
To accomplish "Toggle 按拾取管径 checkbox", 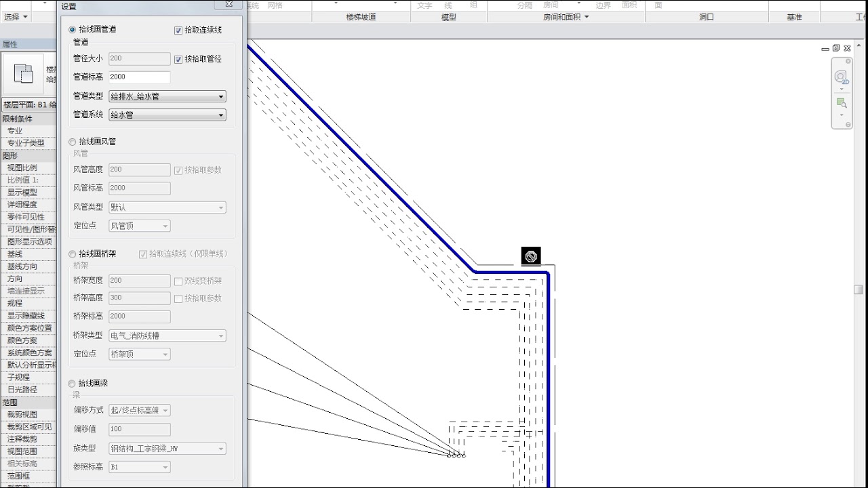I will pyautogui.click(x=178, y=59).
